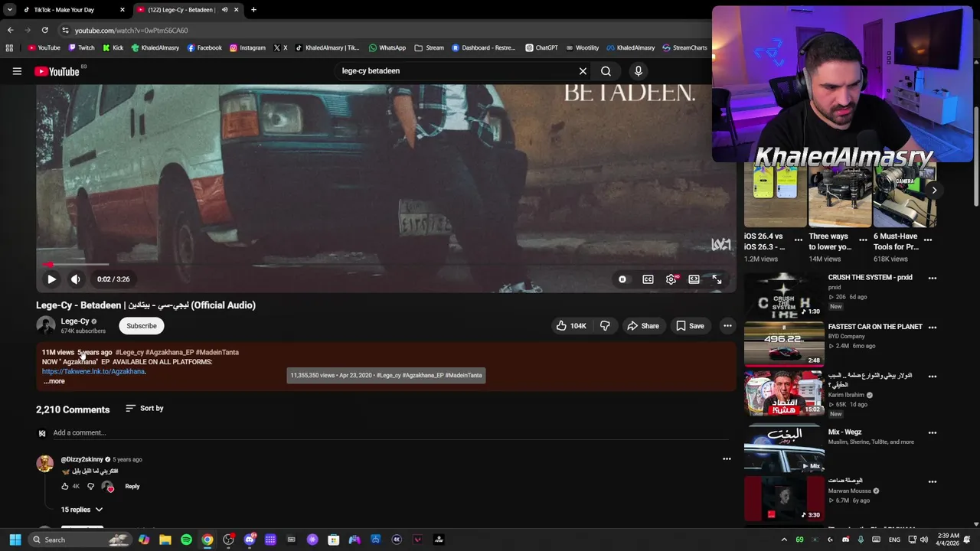The width and height of the screenshot is (980, 551).
Task: Enter full screen mode
Action: (x=717, y=279)
